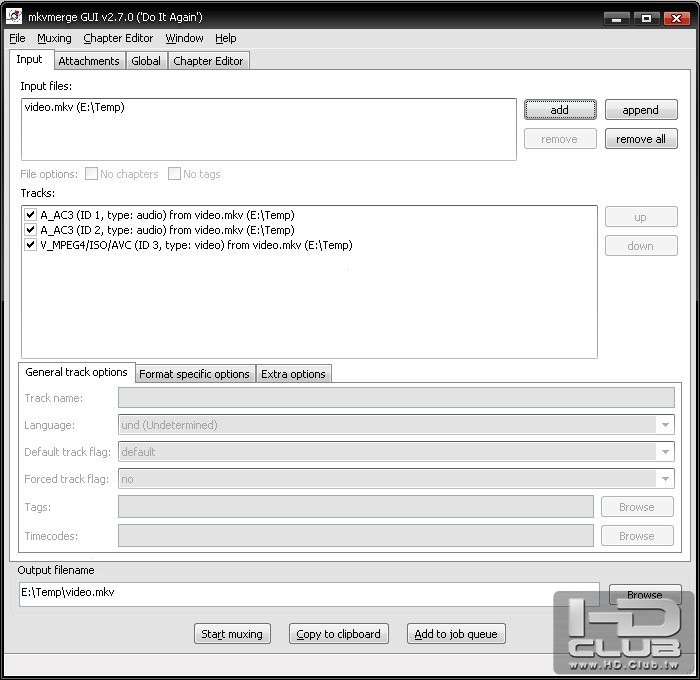Click the remove button
This screenshot has width=700, height=680.
(560, 139)
